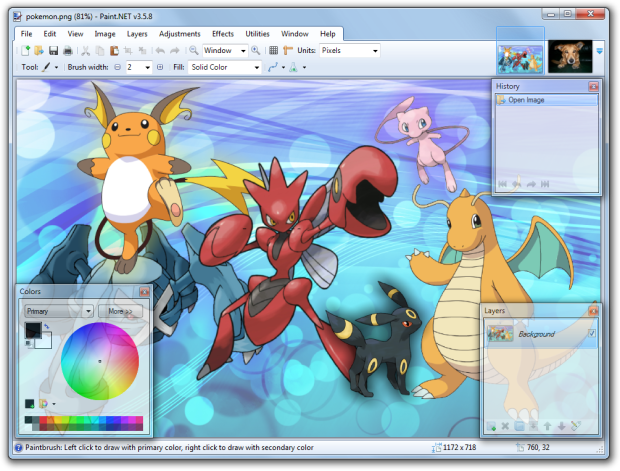Open the image list dropdown arrow

pos(599,51)
